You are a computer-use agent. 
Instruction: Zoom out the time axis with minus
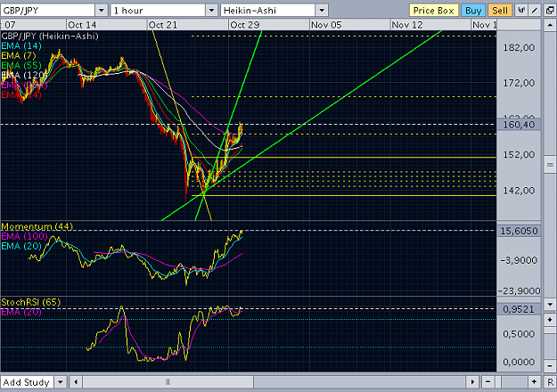point(487,382)
